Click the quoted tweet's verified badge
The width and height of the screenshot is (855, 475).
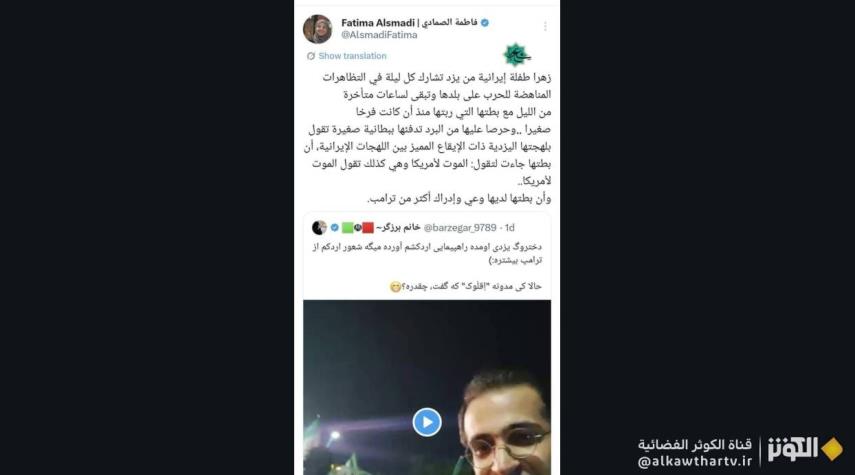click(x=334, y=227)
